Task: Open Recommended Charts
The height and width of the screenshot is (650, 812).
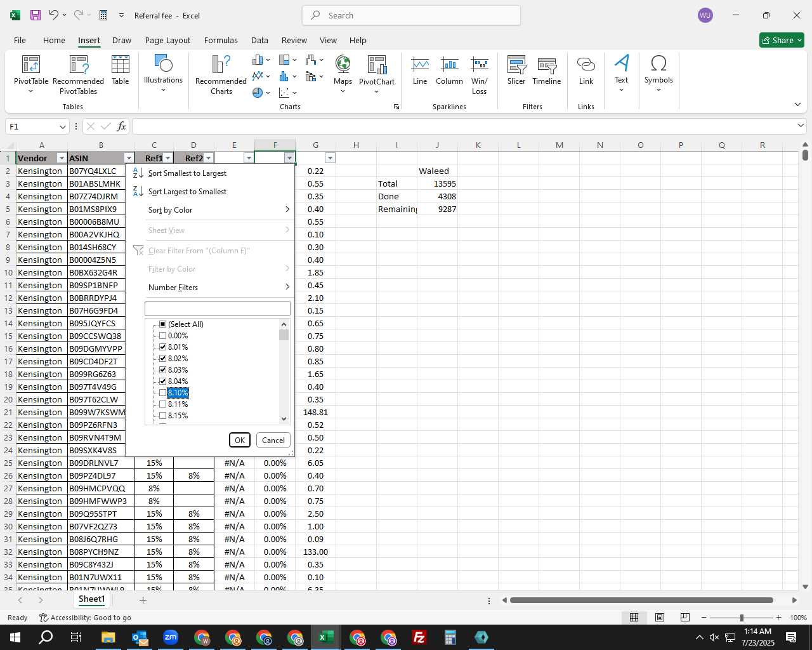Action: tap(221, 75)
